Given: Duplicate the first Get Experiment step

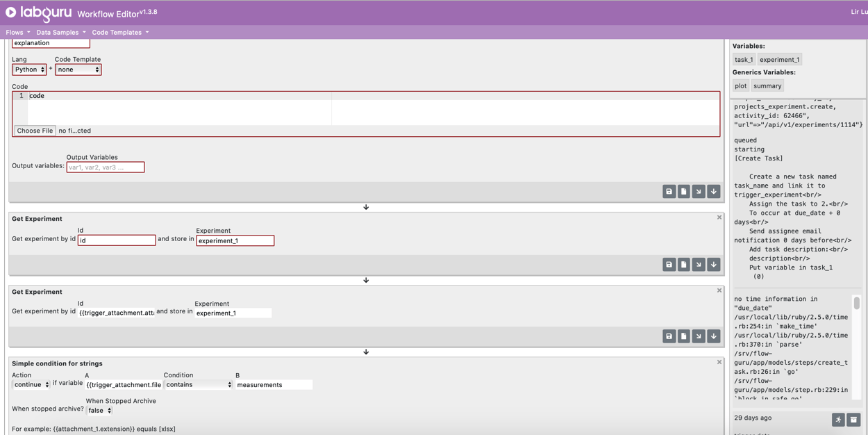Looking at the screenshot, I should [684, 264].
